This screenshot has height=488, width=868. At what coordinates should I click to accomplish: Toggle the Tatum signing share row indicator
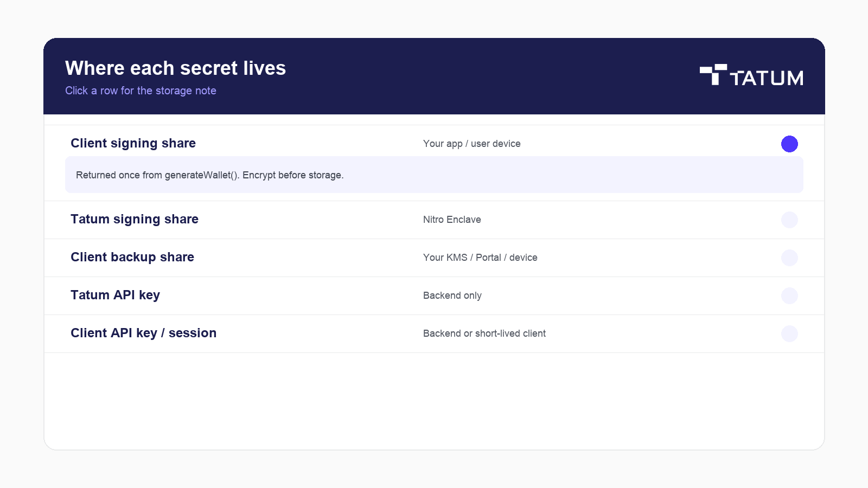click(x=789, y=220)
